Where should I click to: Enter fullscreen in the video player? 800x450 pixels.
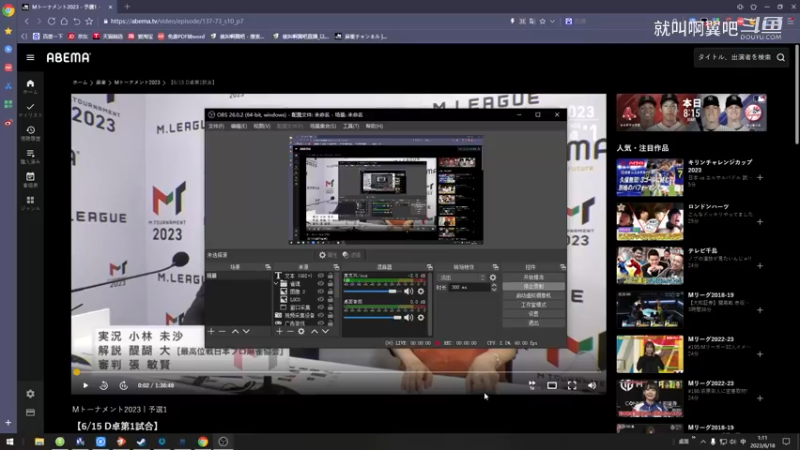[572, 385]
